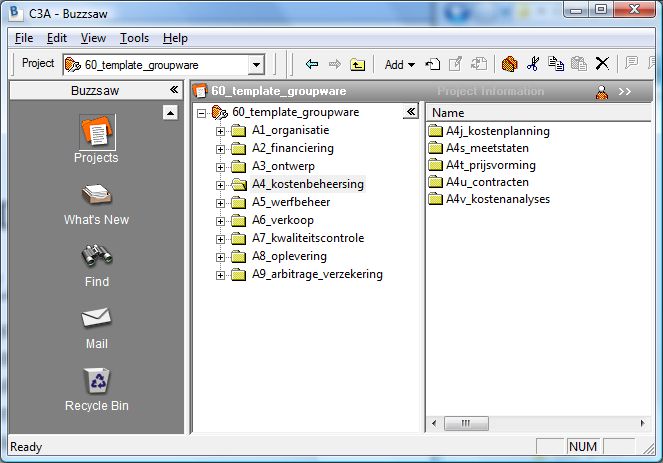Screen dimensions: 663x463
Task: Go up one folder level
Action: (x=358, y=64)
